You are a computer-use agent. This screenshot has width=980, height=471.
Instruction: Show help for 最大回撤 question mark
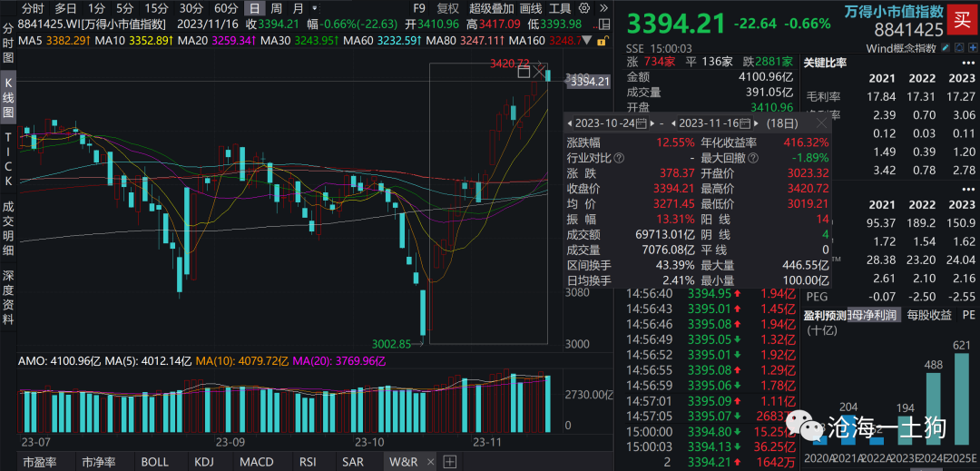(752, 158)
